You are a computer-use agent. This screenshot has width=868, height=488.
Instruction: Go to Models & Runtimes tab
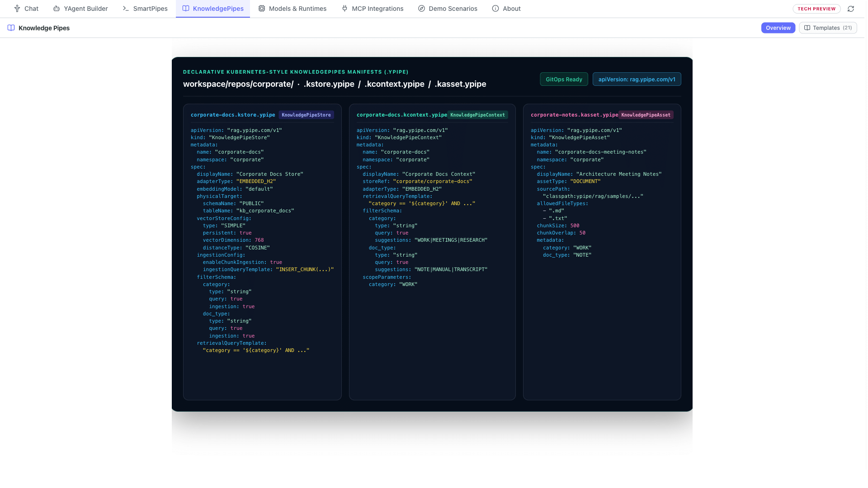tap(292, 9)
